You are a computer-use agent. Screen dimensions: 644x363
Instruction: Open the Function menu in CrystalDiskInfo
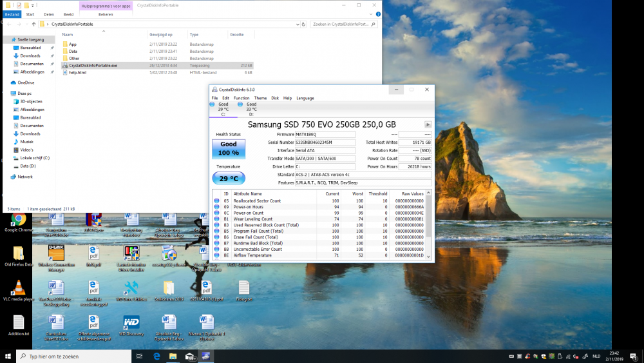click(241, 98)
